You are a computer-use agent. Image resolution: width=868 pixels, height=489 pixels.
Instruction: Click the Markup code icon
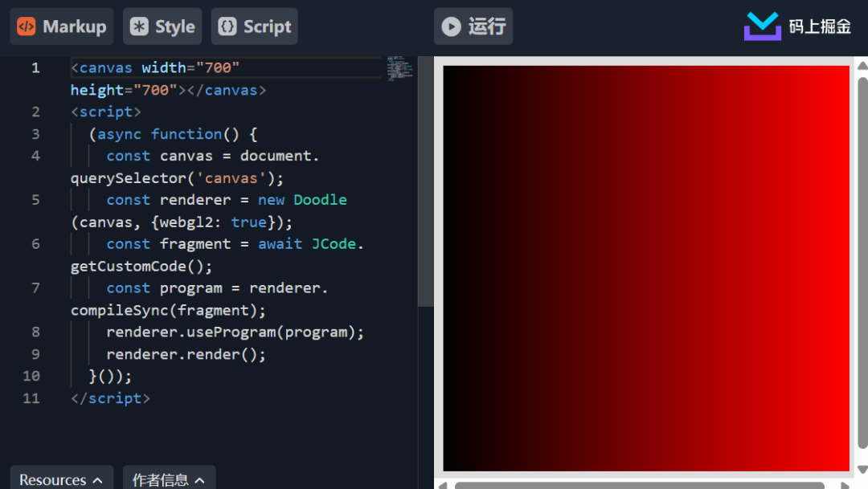26,26
